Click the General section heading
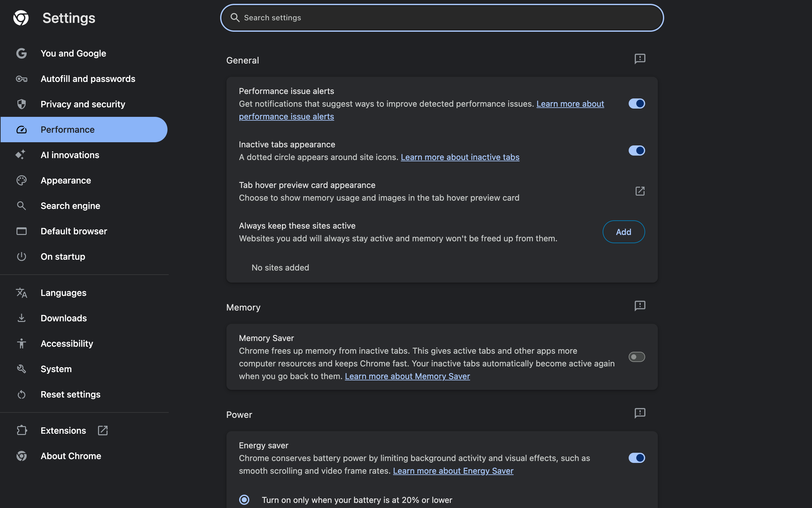The height and width of the screenshot is (508, 812). pos(243,60)
